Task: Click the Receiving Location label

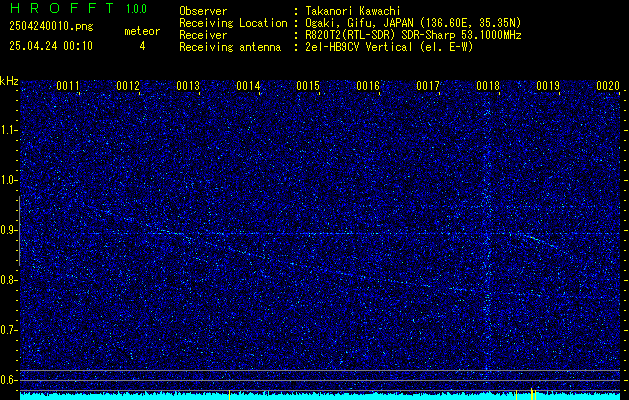Action: (233, 23)
